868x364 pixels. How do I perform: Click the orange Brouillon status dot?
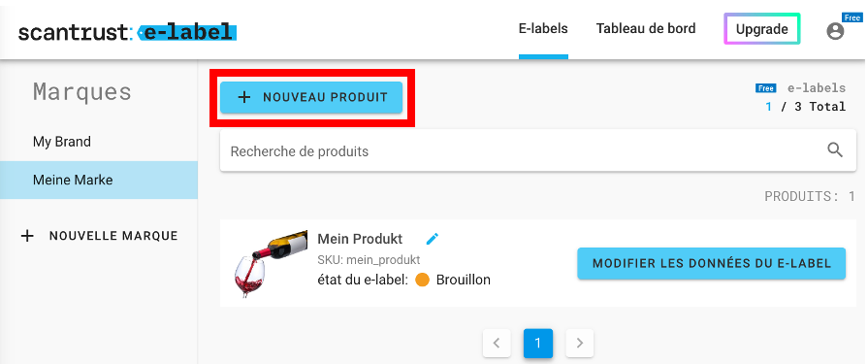[422, 280]
